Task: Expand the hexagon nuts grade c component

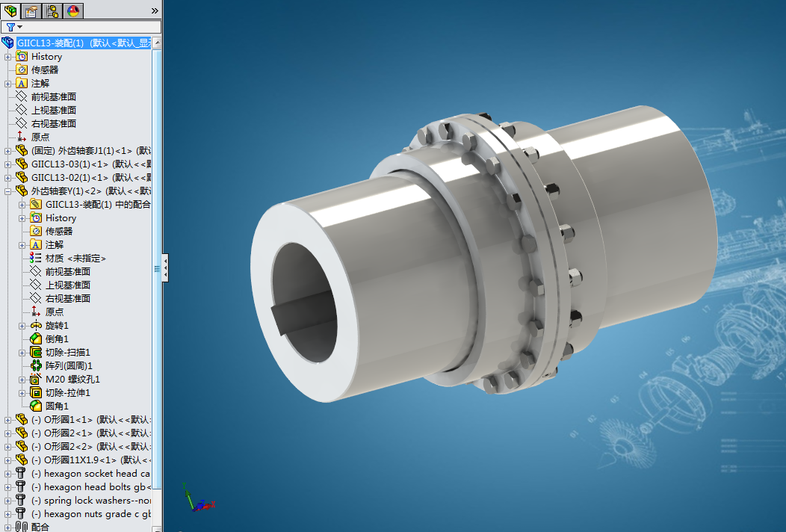Action: [x=7, y=515]
